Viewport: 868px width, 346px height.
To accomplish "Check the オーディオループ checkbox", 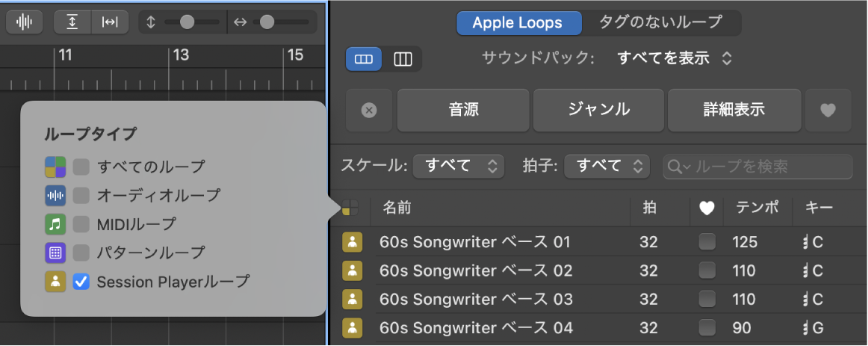I will click(81, 196).
